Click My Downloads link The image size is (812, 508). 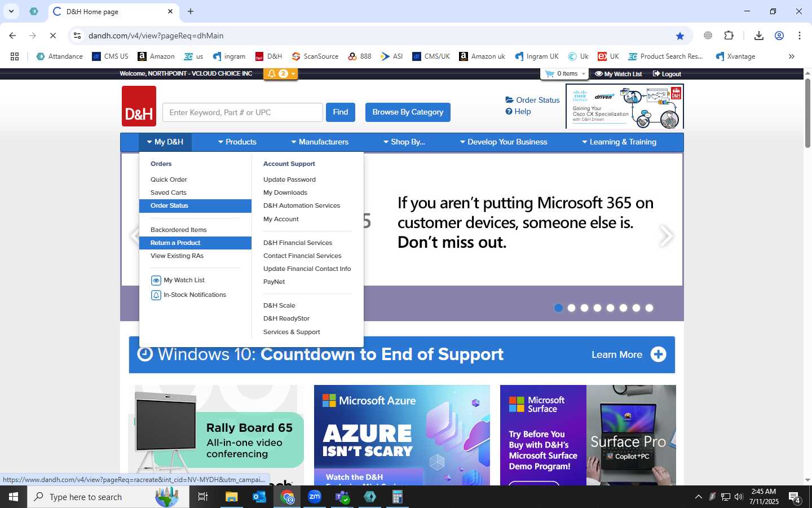[x=285, y=192]
